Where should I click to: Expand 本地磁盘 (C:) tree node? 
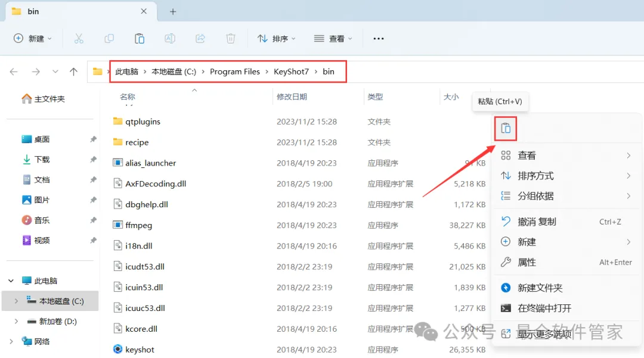click(x=16, y=301)
